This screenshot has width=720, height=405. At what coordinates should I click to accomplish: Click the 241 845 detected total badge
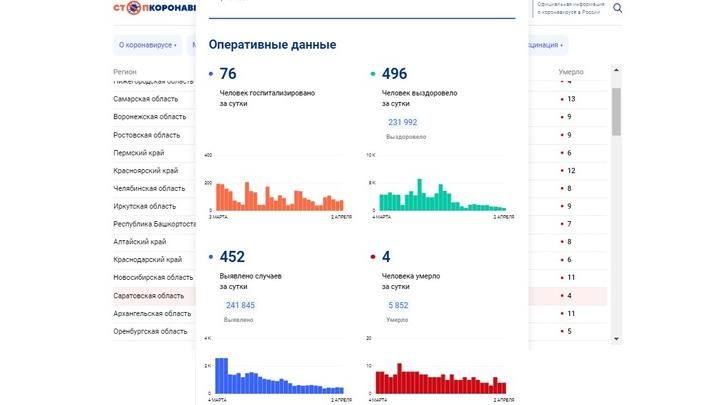pos(240,305)
